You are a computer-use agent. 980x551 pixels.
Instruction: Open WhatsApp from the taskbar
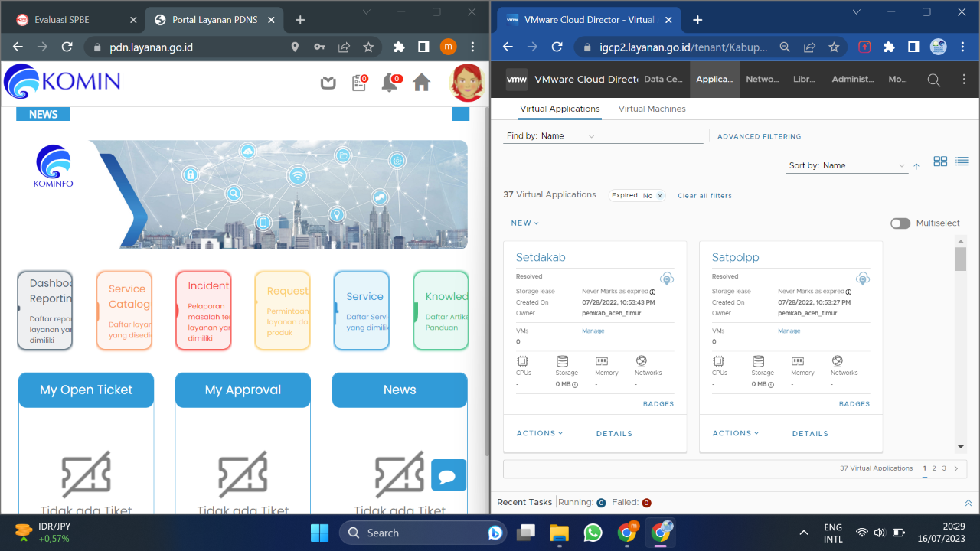[593, 533]
